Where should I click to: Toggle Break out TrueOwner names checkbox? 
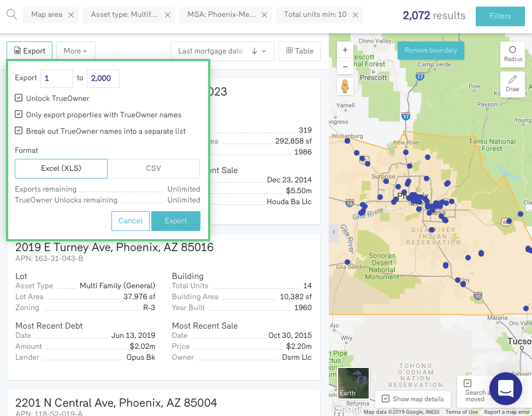click(x=19, y=131)
